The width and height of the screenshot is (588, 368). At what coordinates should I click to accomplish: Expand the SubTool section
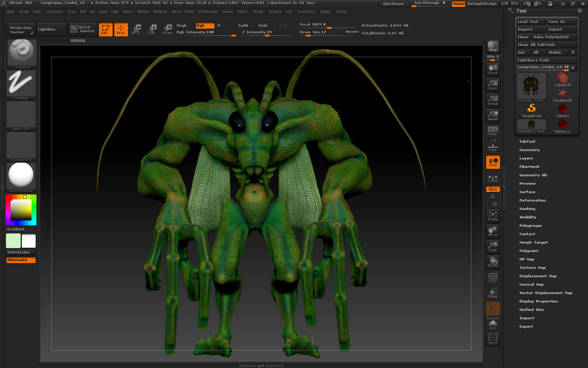pos(527,141)
